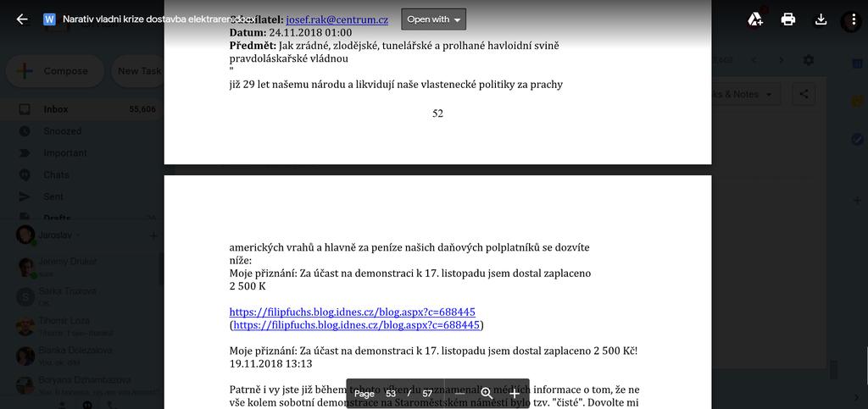Select the Boryana Dzhambazova chat contact

point(83,385)
